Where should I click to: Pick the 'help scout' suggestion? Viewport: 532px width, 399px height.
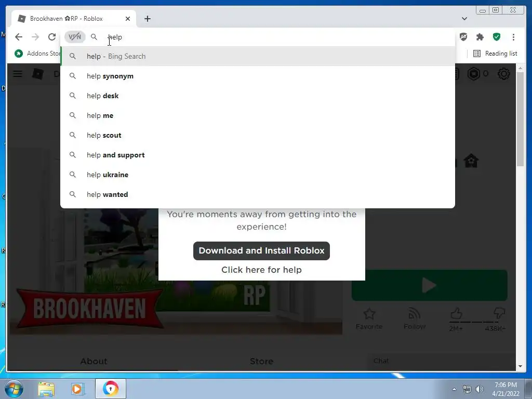coord(258,135)
